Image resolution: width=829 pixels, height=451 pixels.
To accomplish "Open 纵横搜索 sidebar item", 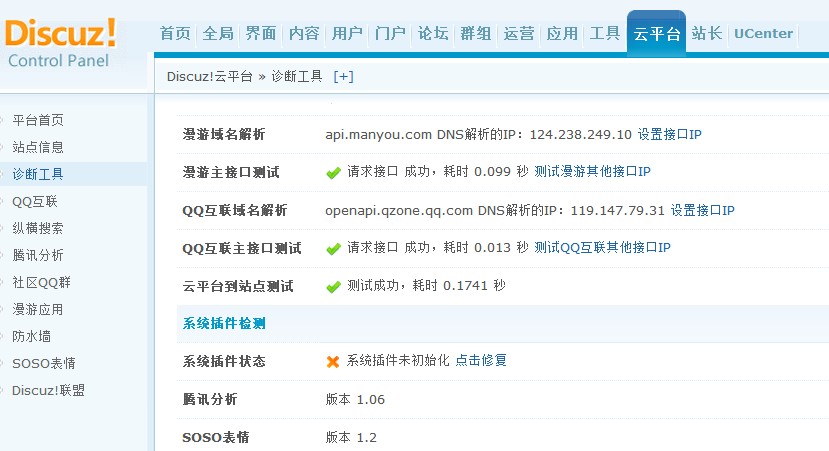I will pyautogui.click(x=38, y=228).
